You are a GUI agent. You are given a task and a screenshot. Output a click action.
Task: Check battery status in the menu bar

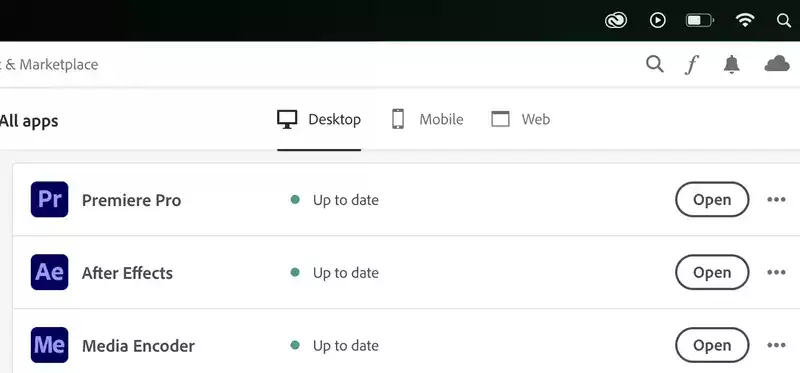point(699,20)
